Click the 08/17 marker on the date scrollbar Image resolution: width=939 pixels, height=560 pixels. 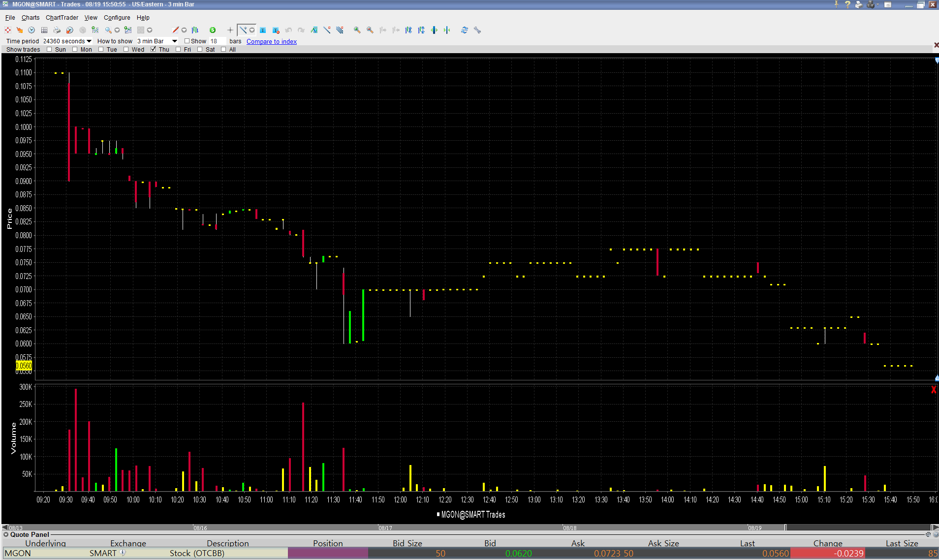coord(385,528)
